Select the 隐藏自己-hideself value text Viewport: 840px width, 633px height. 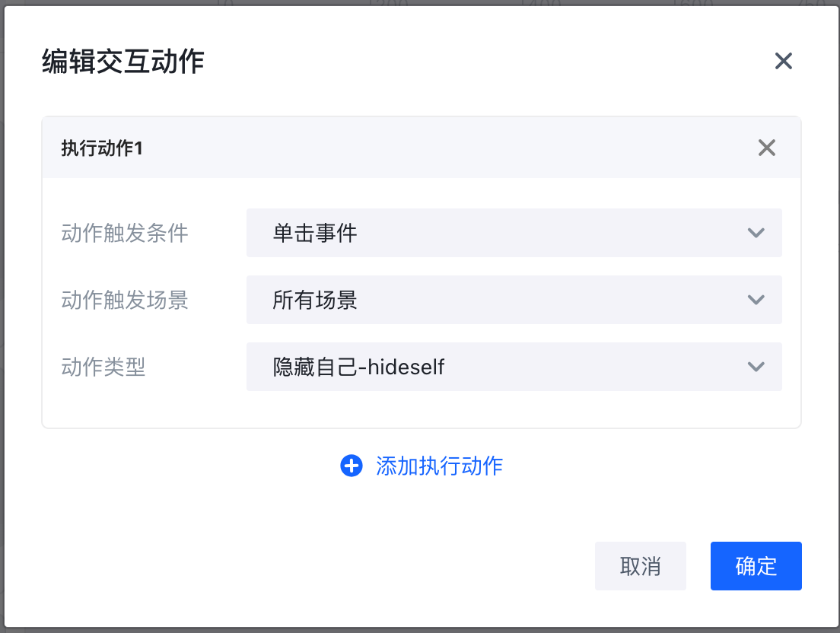[x=358, y=367]
